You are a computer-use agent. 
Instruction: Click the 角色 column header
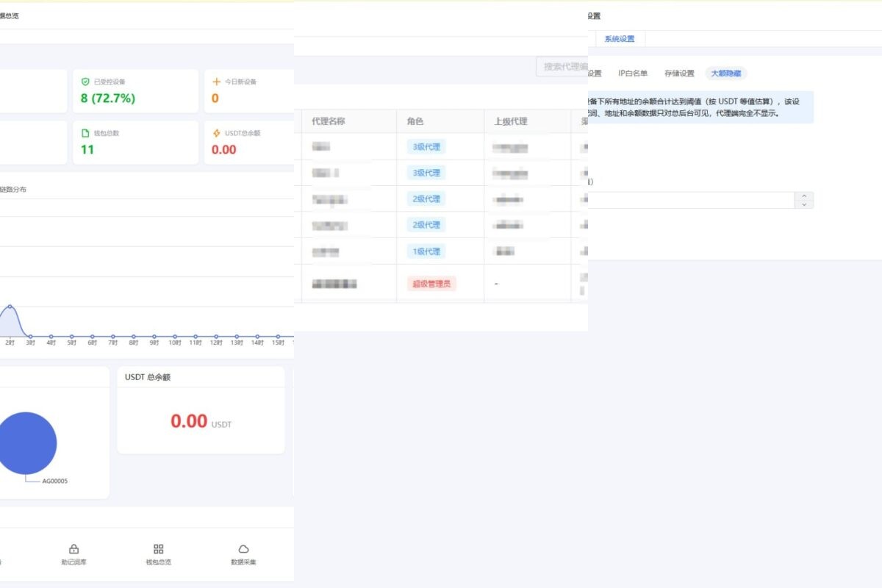pyautogui.click(x=415, y=121)
